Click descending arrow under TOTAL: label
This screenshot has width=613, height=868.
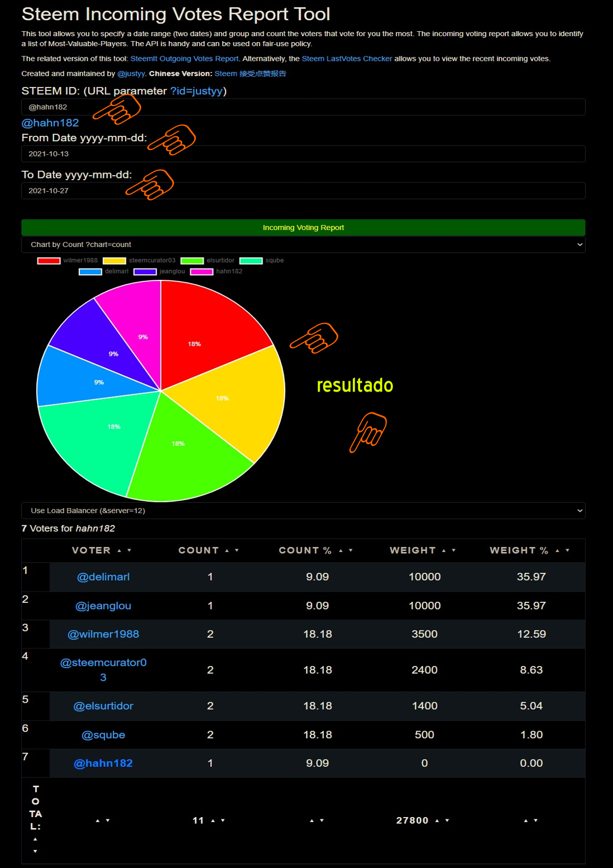coord(35,851)
